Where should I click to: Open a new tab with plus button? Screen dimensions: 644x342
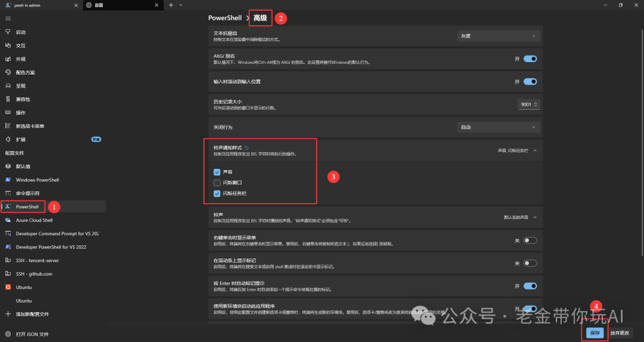point(171,5)
